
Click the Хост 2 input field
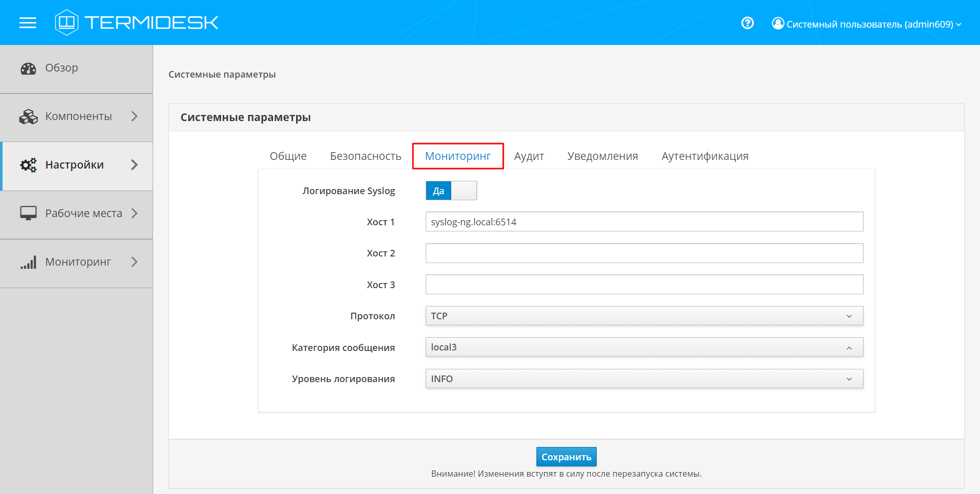pos(644,253)
